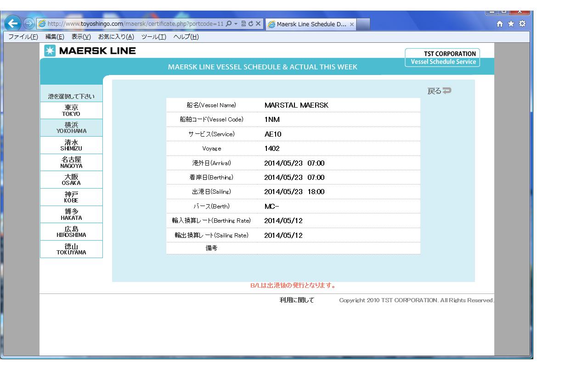The width and height of the screenshot is (588, 368).
Task: Open a new blank tab
Action: click(x=363, y=24)
